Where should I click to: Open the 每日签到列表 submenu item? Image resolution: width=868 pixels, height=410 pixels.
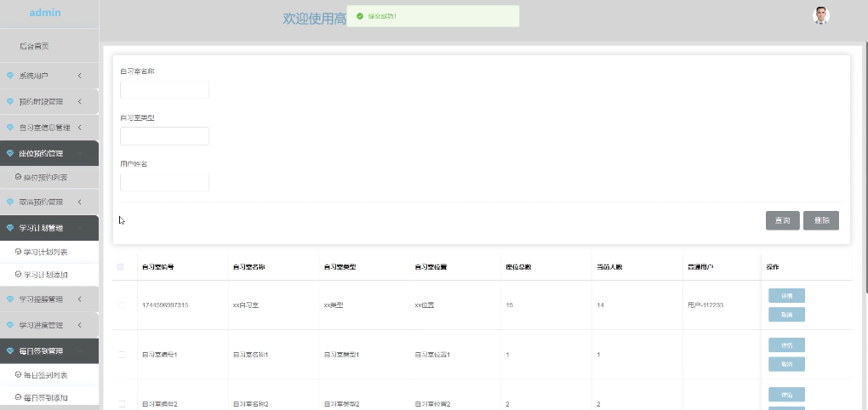(x=49, y=375)
